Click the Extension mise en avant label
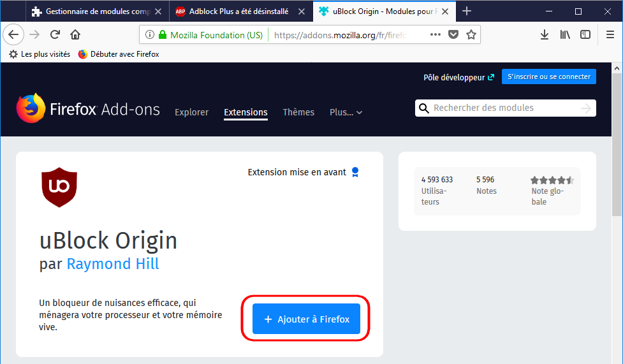 (x=297, y=172)
